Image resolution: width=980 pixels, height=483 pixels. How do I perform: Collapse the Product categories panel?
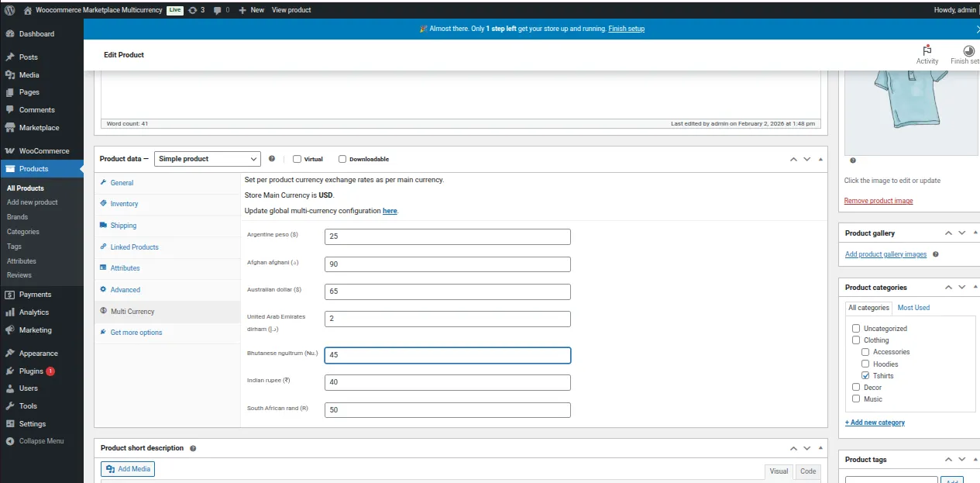click(x=975, y=288)
